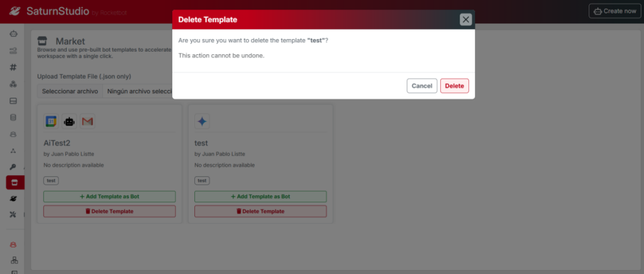Viewport: 644px width, 274px height.
Task: Open the stacked cubes sidebar icon
Action: click(14, 84)
